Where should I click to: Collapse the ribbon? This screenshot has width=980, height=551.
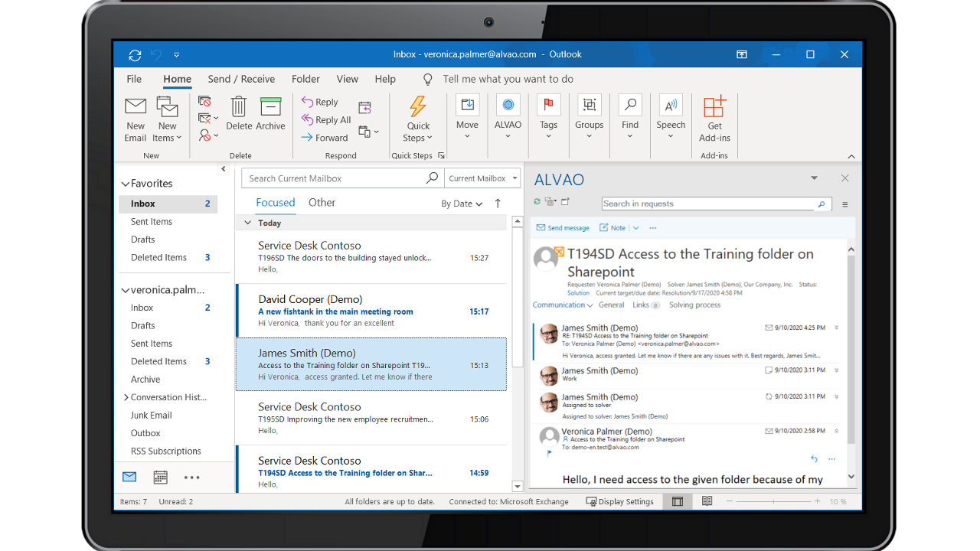(851, 156)
